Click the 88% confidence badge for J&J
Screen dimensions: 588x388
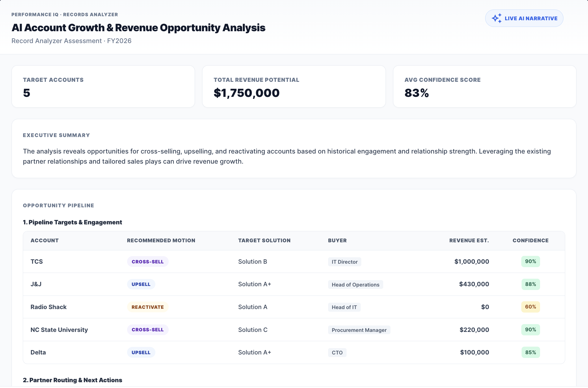[x=531, y=284]
